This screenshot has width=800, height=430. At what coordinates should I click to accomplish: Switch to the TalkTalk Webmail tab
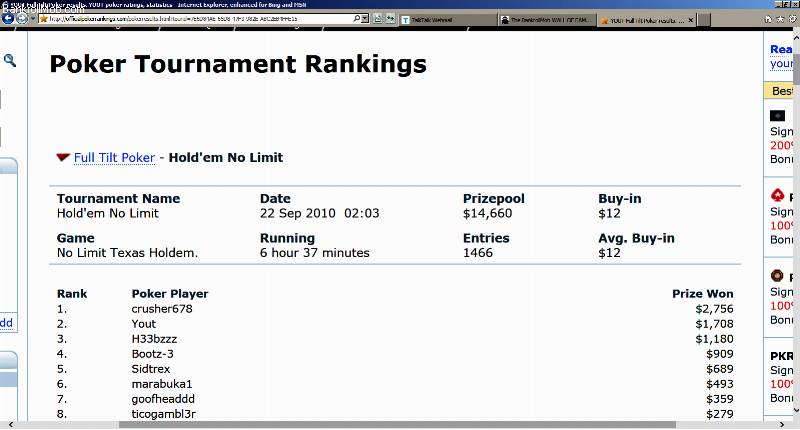tap(447, 20)
